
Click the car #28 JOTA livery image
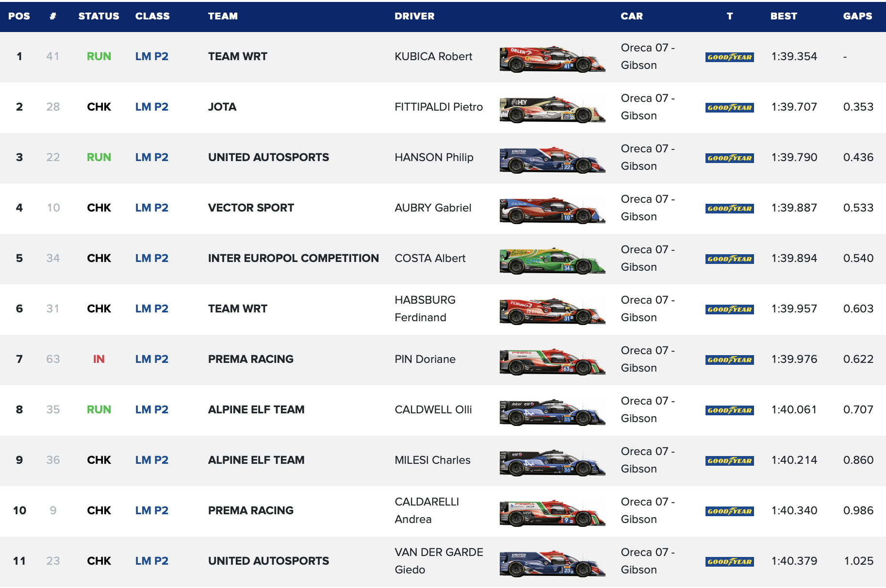click(x=552, y=110)
